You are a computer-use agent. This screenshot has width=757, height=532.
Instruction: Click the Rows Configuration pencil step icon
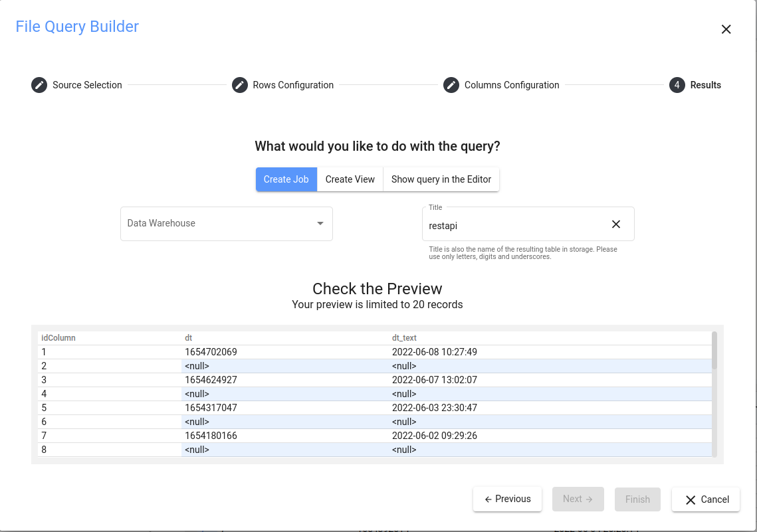coord(240,85)
